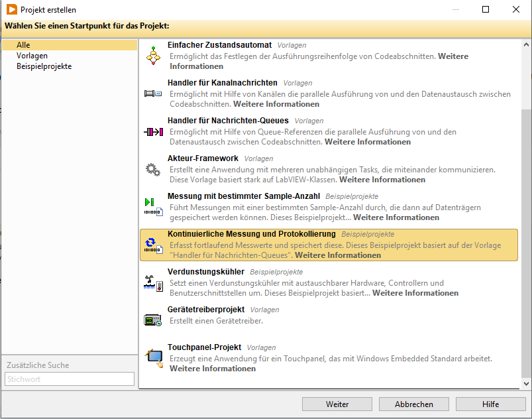Select the Alle category filter
The image size is (532, 419).
click(x=70, y=45)
